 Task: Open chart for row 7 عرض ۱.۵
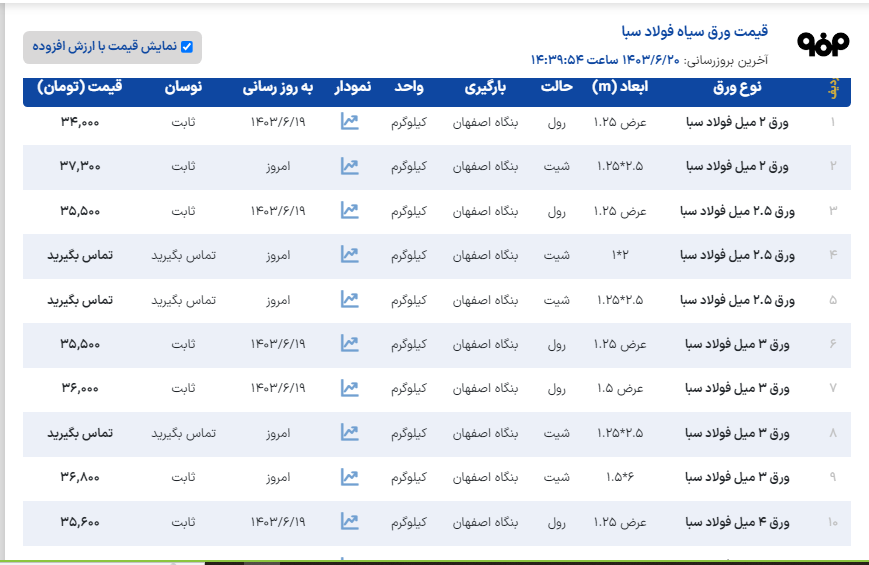click(x=349, y=388)
